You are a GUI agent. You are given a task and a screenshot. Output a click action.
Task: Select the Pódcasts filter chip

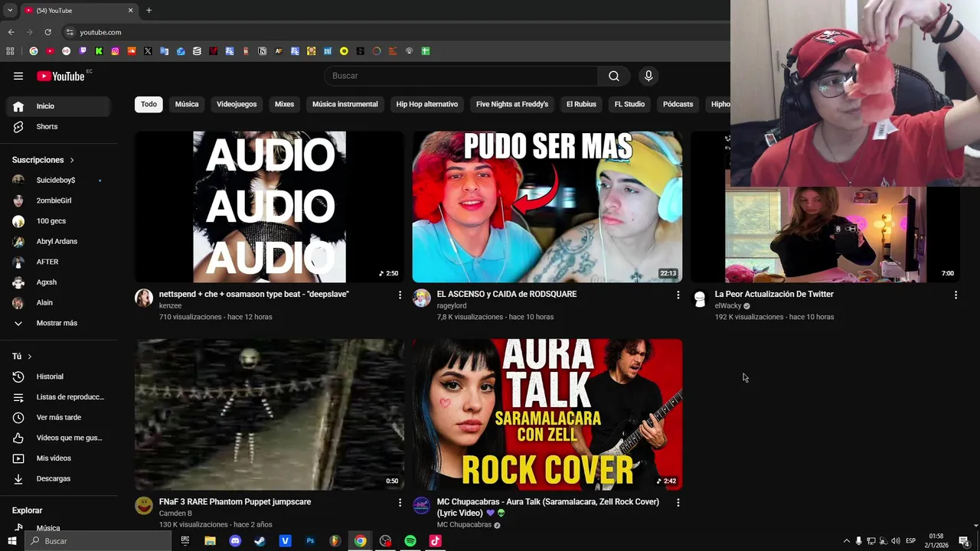678,104
